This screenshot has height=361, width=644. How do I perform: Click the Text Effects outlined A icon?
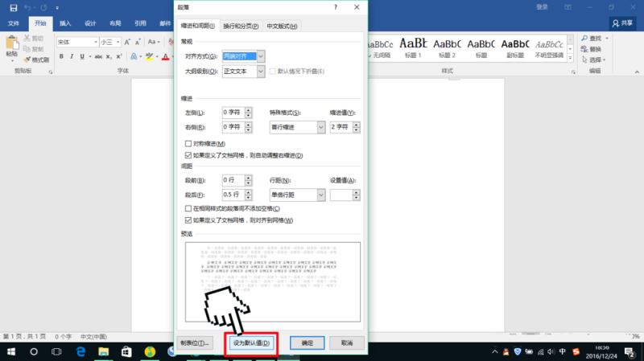click(x=134, y=56)
